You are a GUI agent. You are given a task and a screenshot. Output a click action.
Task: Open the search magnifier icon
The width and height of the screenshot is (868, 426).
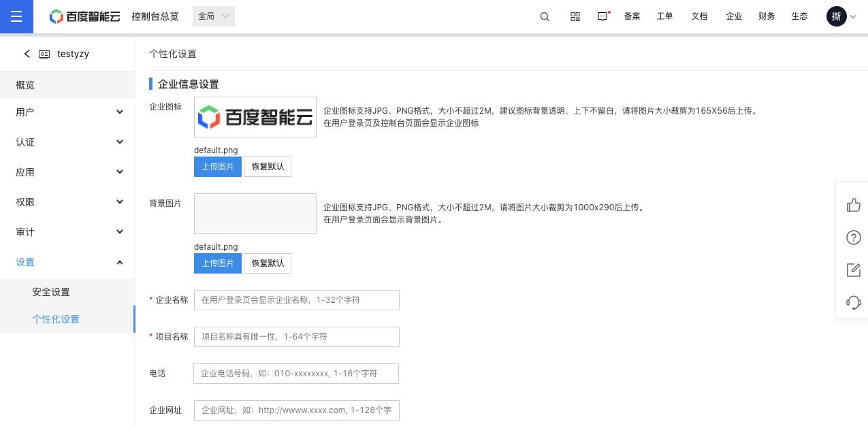coord(545,16)
